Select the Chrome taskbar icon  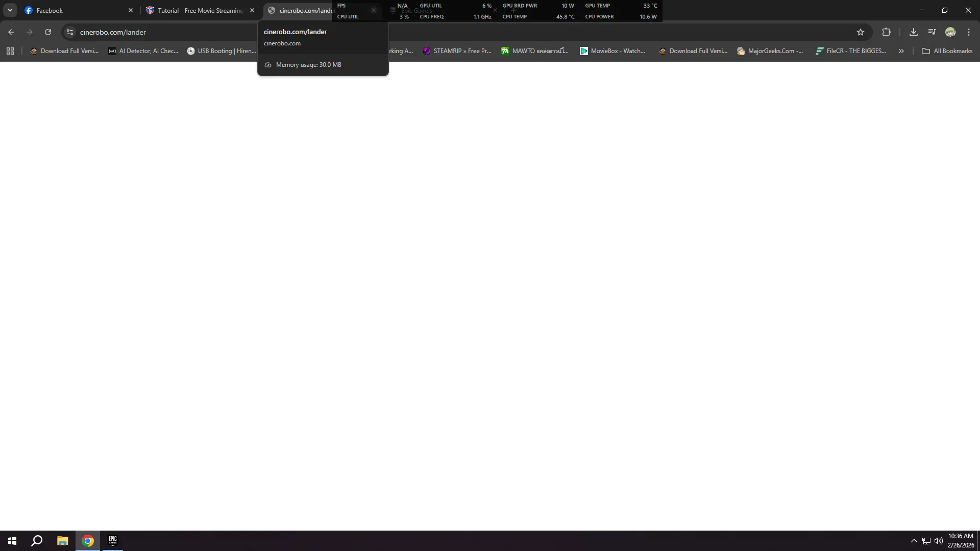(88, 541)
